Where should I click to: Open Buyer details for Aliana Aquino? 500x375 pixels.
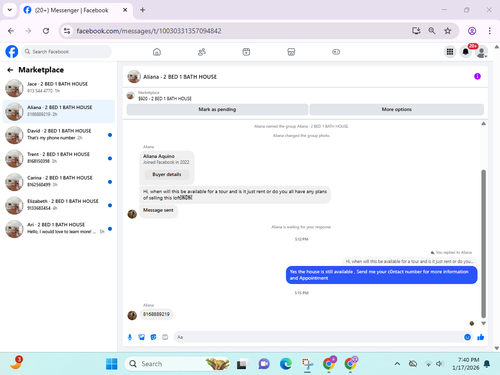(167, 174)
